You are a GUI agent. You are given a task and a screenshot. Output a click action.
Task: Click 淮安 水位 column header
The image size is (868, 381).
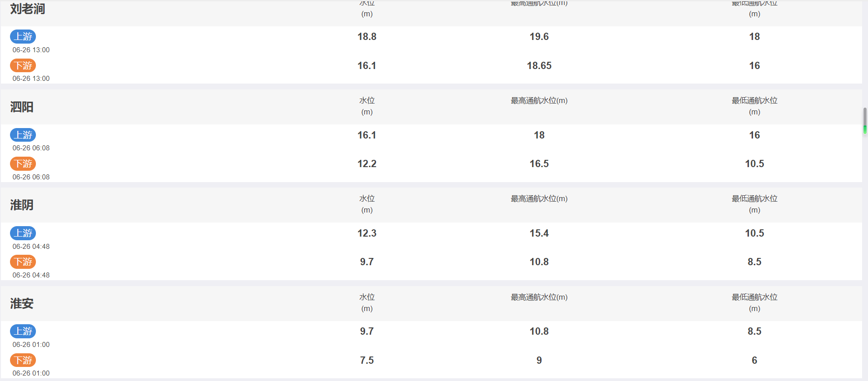click(x=367, y=302)
